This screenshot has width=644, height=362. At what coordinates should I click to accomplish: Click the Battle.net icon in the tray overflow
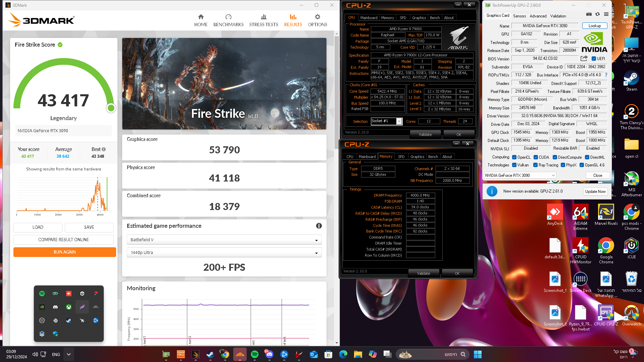[96, 320]
